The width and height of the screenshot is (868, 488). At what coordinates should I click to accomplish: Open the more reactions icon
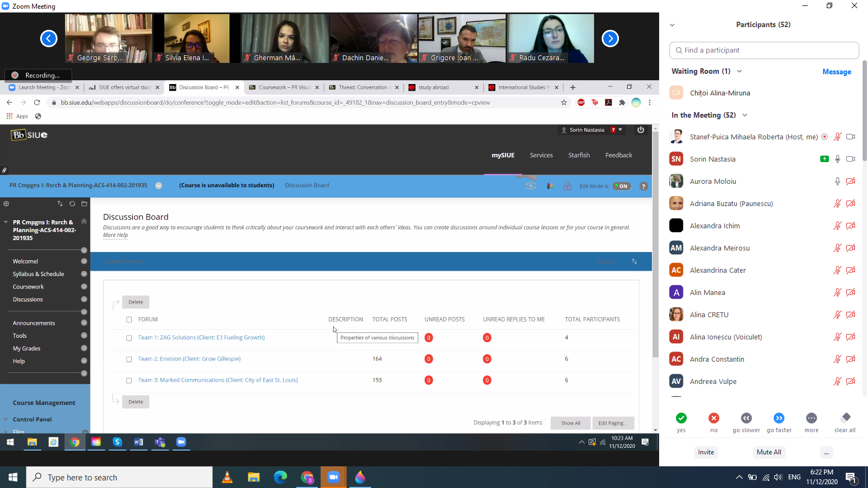click(812, 418)
